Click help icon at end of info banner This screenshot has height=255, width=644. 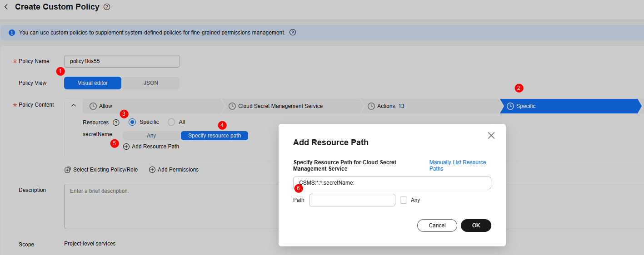coord(293,33)
